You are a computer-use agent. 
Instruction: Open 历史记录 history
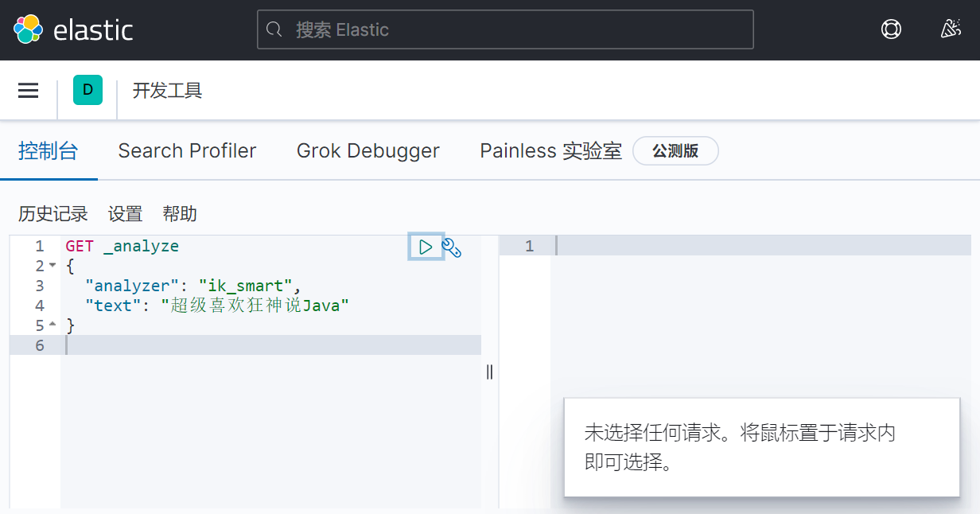[53, 214]
